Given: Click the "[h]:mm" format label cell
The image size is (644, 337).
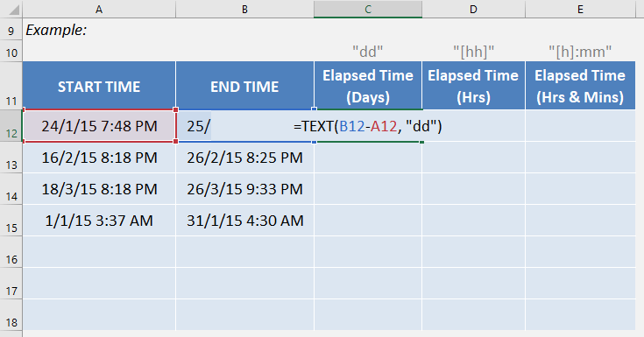Looking at the screenshot, I should click(580, 52).
